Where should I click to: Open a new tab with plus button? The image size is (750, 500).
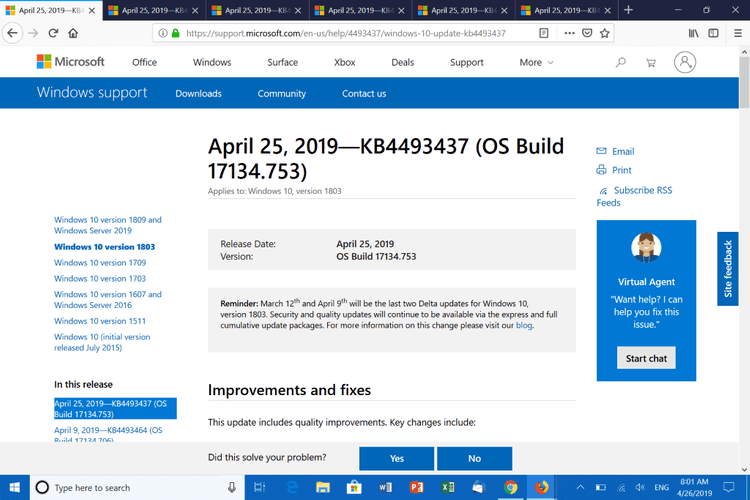[629, 10]
